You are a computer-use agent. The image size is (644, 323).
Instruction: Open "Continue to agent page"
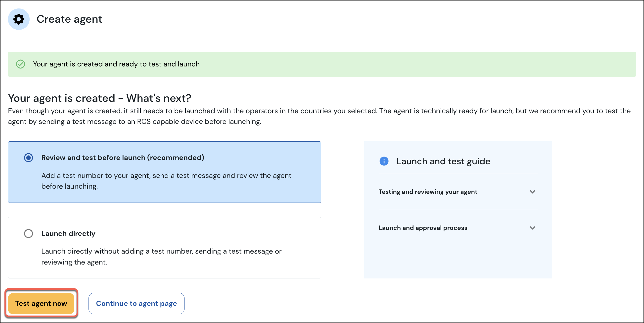(136, 303)
